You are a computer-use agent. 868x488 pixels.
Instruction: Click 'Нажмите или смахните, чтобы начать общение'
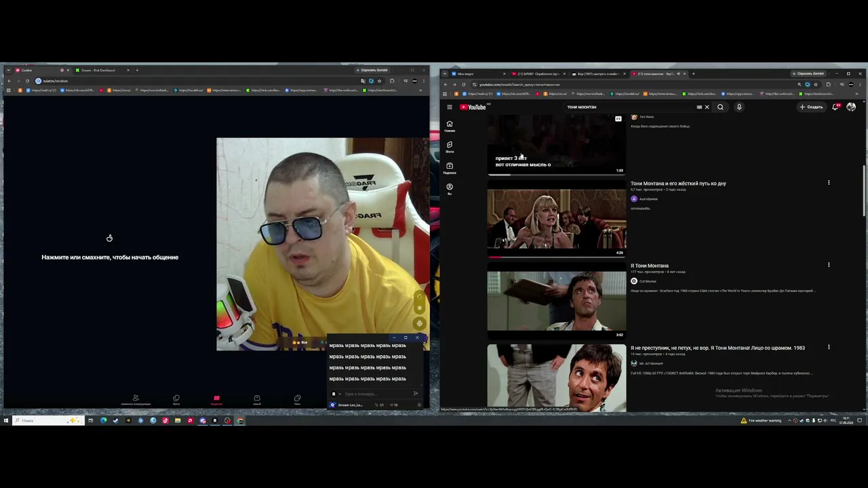pos(110,258)
